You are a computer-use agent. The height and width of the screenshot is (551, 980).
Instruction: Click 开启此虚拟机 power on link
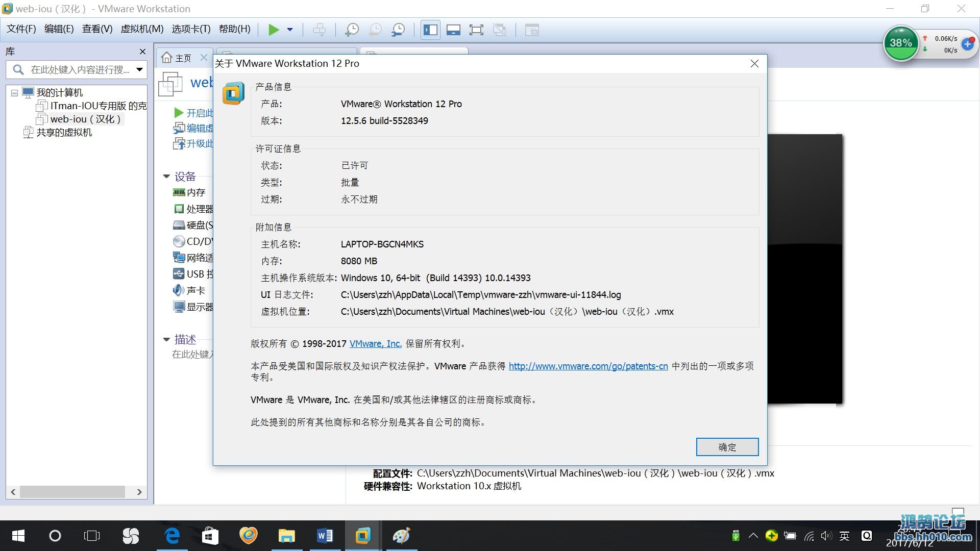pos(194,113)
